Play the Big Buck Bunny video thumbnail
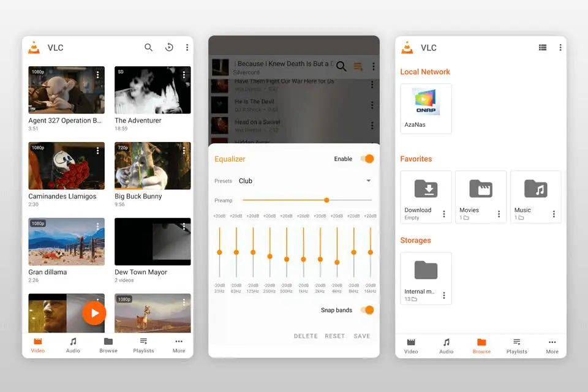The image size is (588, 392). point(153,166)
